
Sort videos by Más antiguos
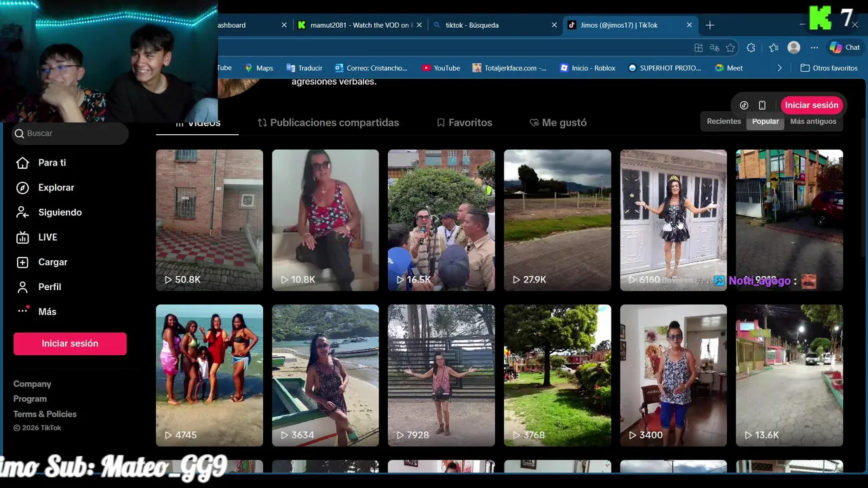813,121
